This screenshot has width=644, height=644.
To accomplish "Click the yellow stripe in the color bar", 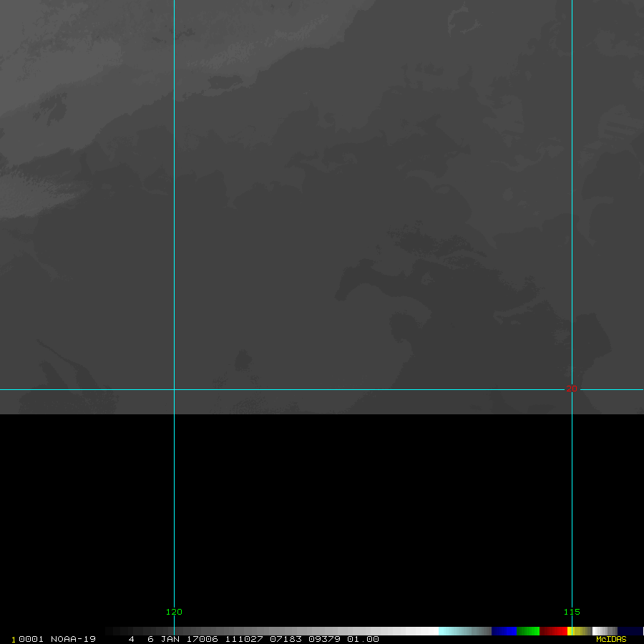I will 570,631.
